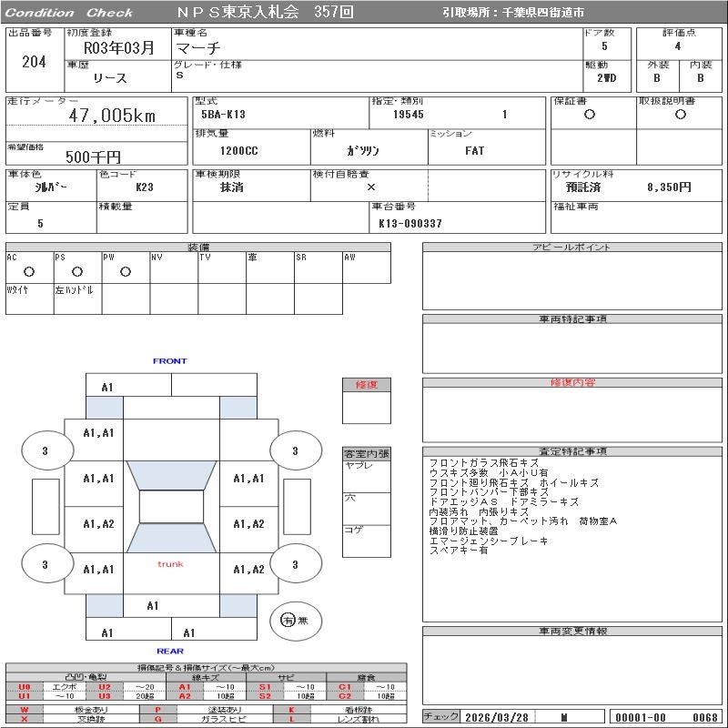Viewport: 728px width, 728px height.
Task: Click the Condition Check title
Action: point(69,13)
